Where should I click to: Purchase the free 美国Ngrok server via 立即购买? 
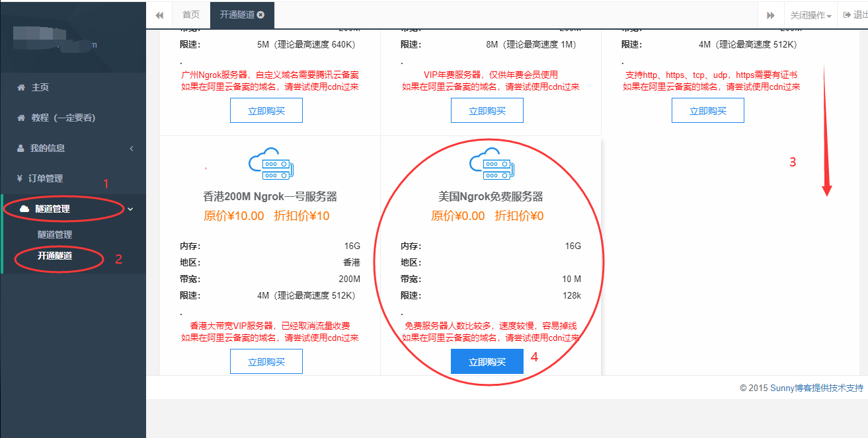(487, 361)
